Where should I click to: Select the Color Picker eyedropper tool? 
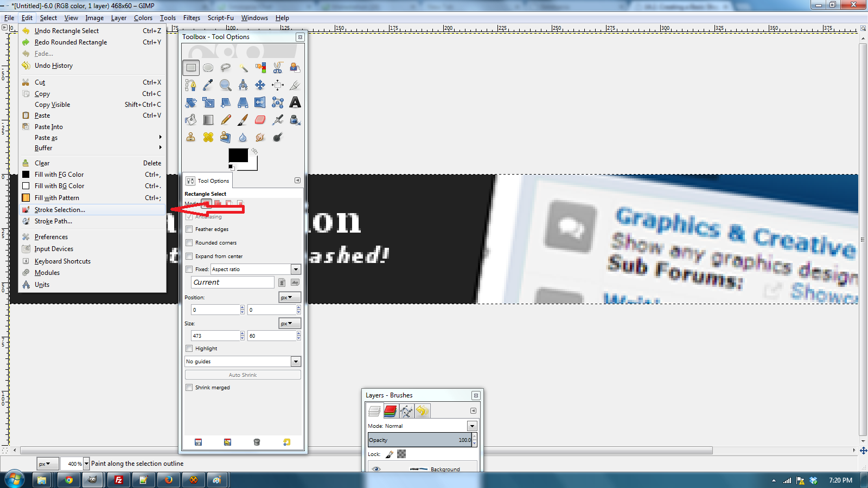click(x=208, y=85)
